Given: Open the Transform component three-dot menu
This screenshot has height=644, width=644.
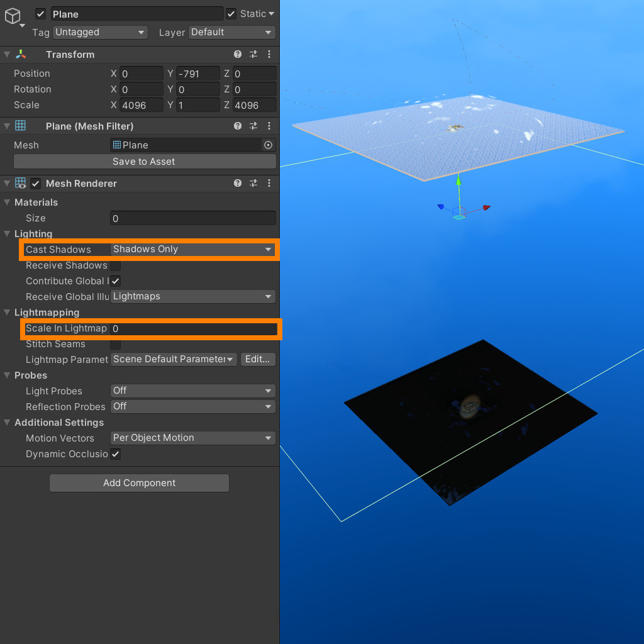Looking at the screenshot, I should (269, 54).
